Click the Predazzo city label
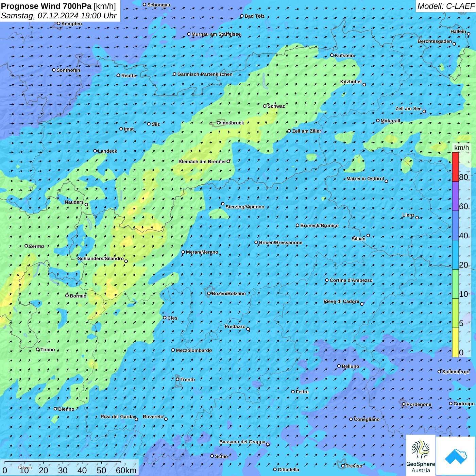 (x=235, y=326)
